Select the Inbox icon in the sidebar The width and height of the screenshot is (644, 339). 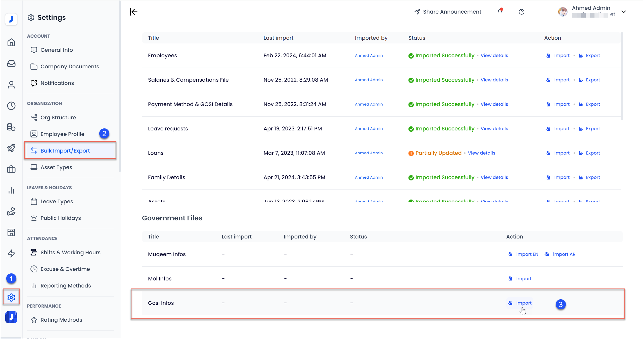click(x=11, y=64)
